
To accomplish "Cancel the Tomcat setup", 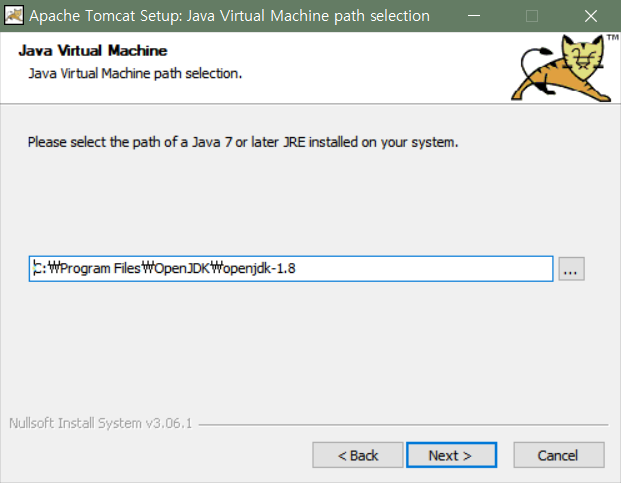I will [559, 455].
